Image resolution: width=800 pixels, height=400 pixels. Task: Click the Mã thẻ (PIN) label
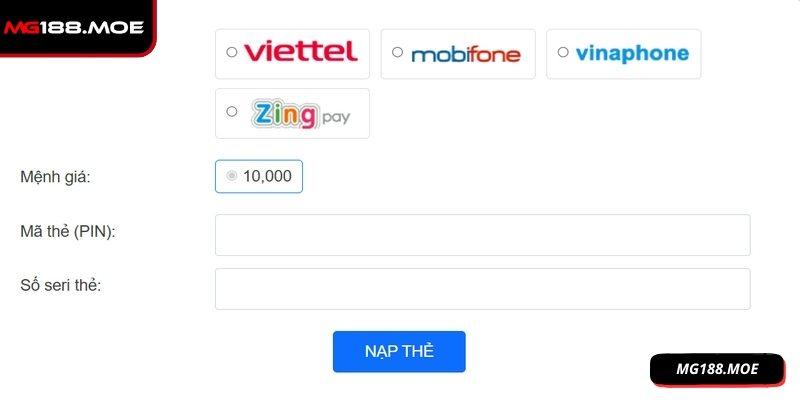68,232
